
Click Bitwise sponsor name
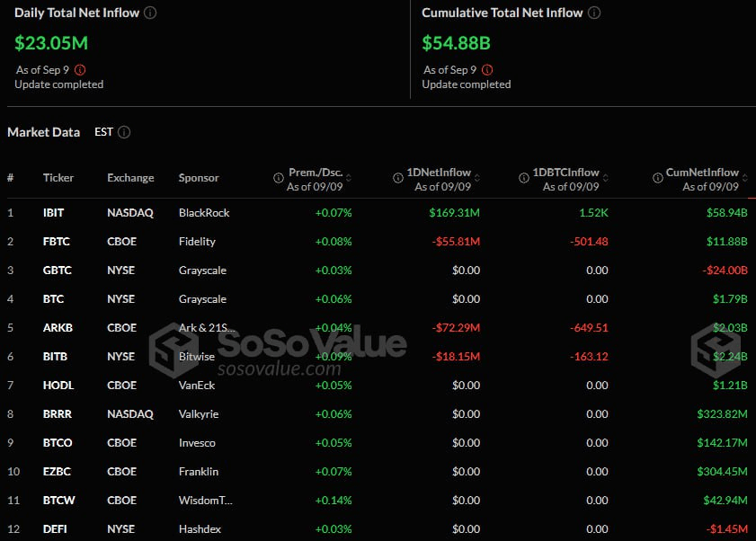pos(197,357)
